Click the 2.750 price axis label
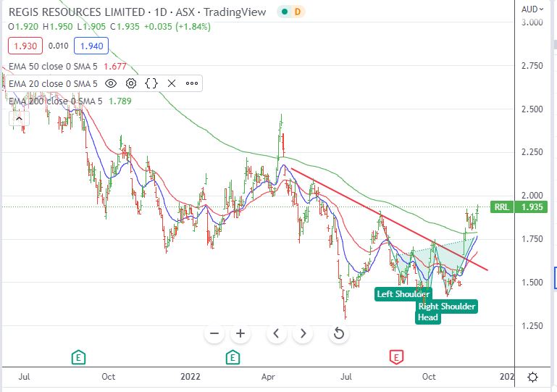 tap(532, 66)
